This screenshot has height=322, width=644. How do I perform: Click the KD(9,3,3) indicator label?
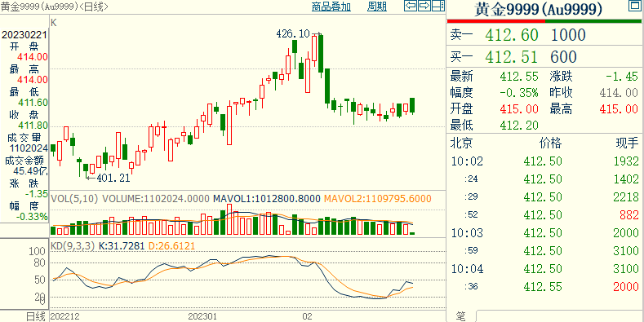(73, 245)
